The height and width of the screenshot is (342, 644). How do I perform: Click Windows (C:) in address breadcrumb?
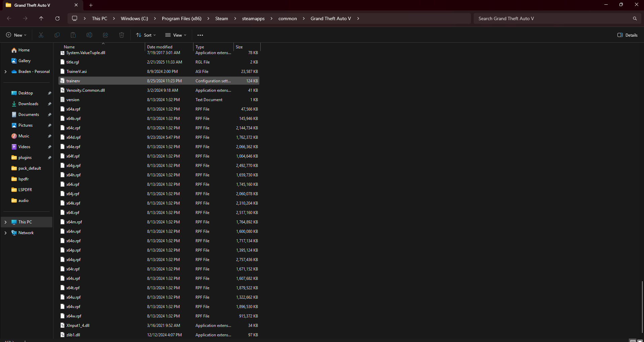tap(134, 18)
